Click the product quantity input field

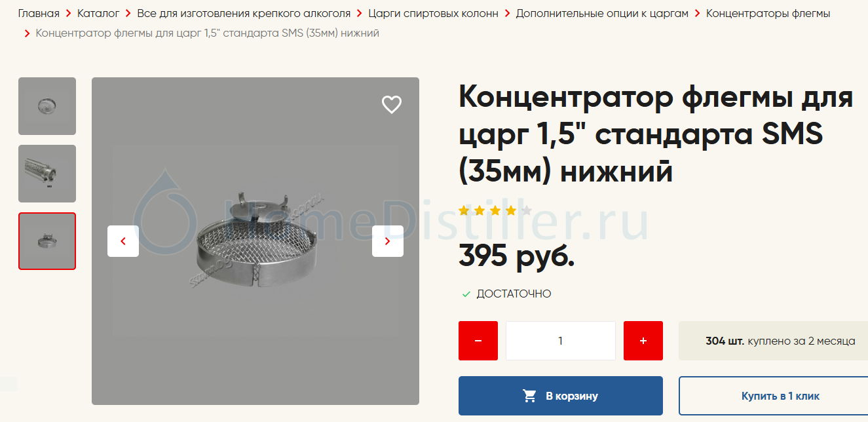coord(561,341)
